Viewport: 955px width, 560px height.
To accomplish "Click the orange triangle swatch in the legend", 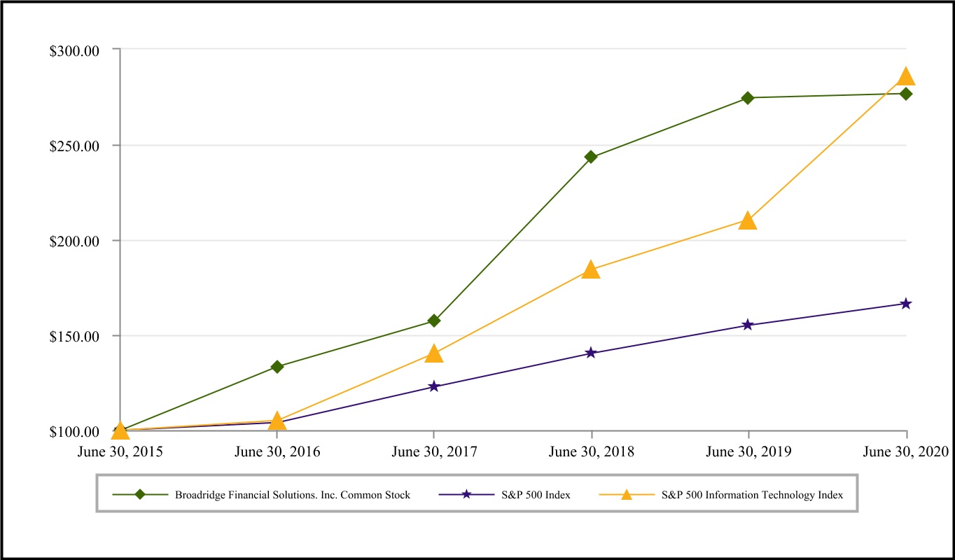I will click(627, 495).
